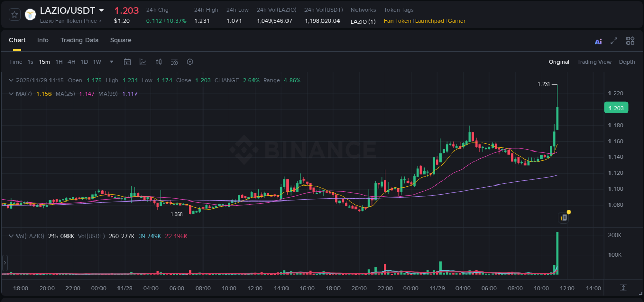
Task: Switch to the Trading Data tab
Action: click(x=79, y=40)
